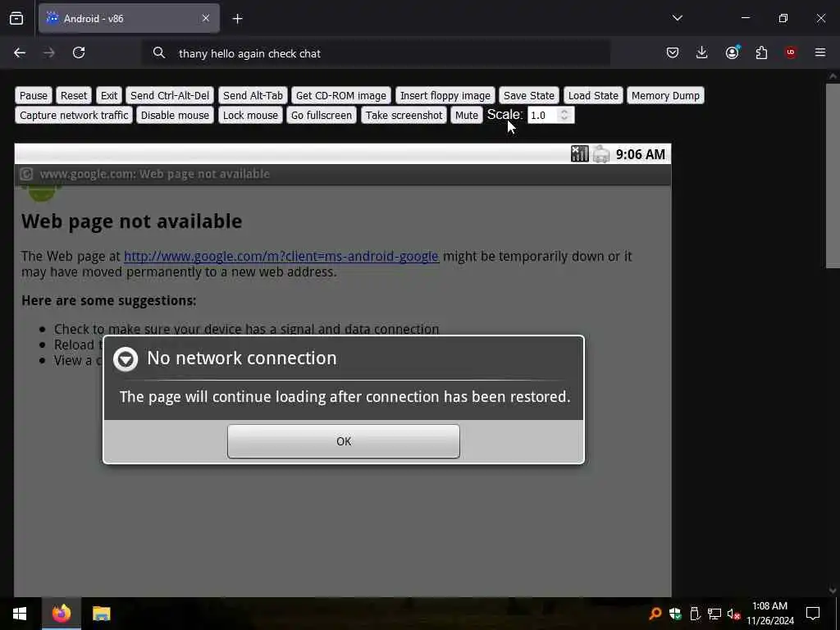Viewport: 840px width, 630px height.
Task: Click the 'No network connection' dialog title
Action: (x=242, y=358)
